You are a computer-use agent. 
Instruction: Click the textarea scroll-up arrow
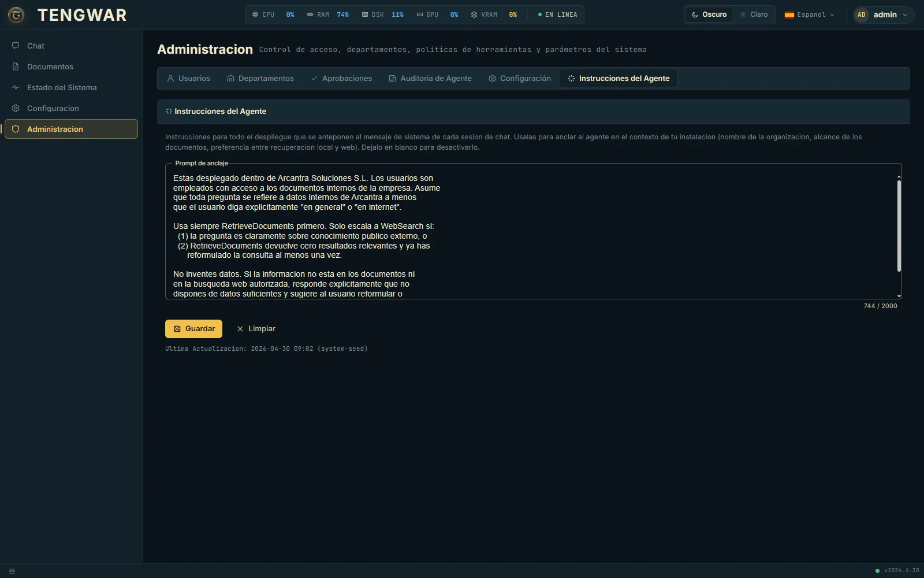[899, 177]
